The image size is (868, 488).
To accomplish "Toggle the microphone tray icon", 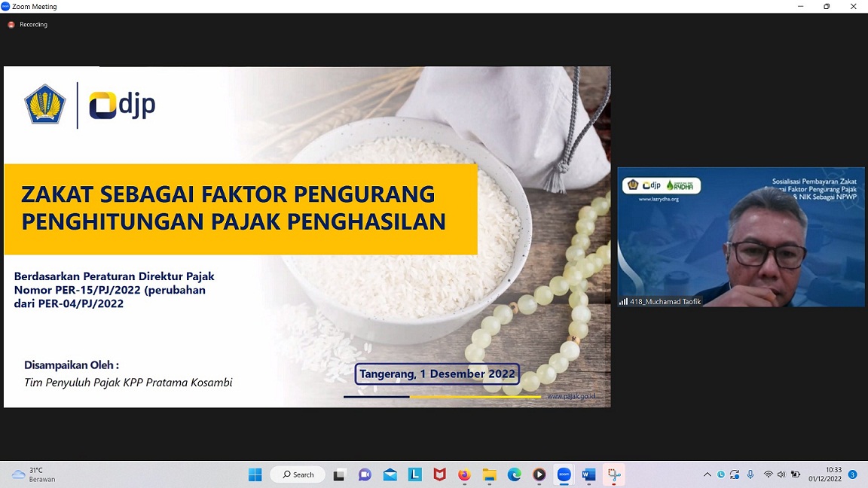I will [750, 474].
